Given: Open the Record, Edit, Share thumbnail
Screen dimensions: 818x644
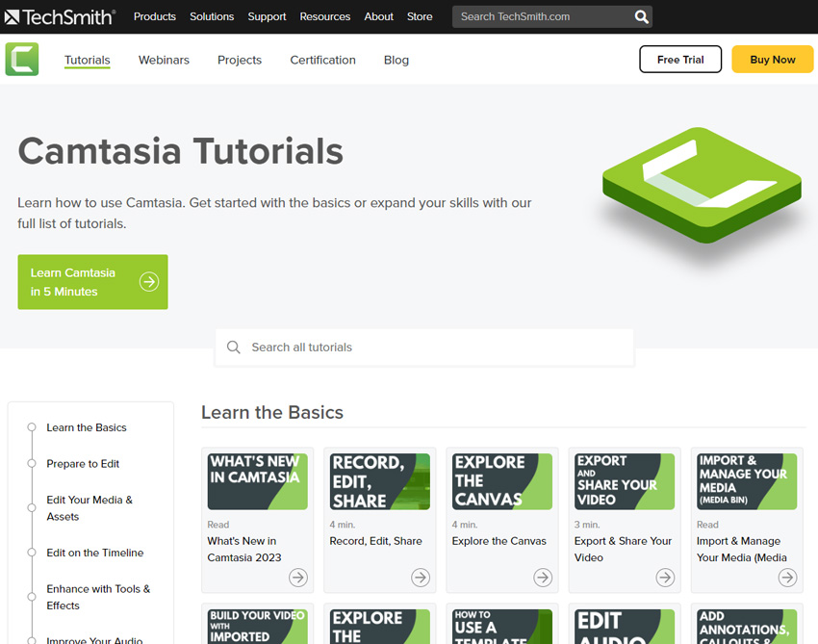Looking at the screenshot, I should coord(380,481).
